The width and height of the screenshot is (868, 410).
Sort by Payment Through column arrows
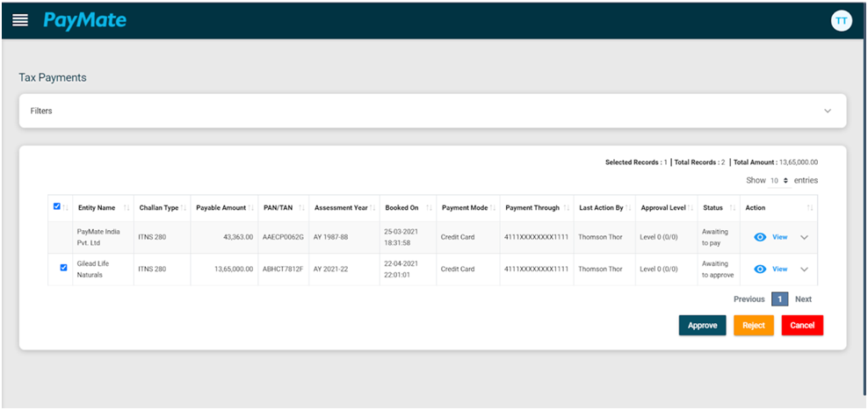[567, 208]
